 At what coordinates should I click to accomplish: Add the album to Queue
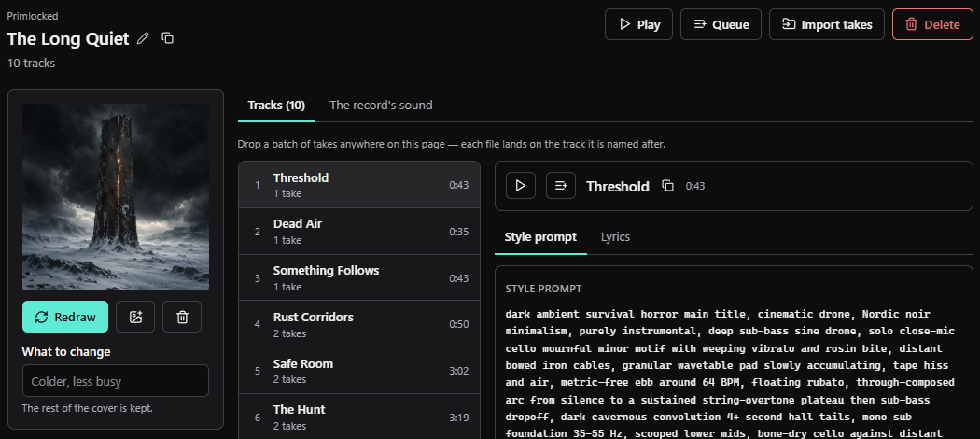[721, 24]
